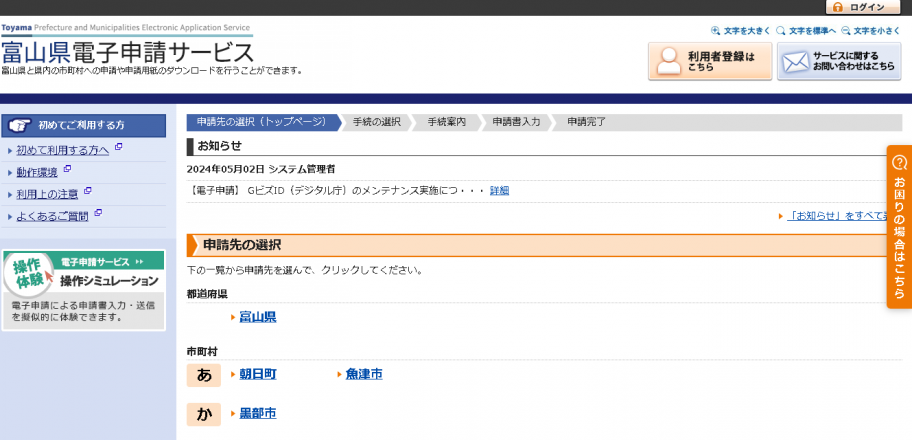
Task: Click person icon on user registration button
Action: tap(668, 61)
